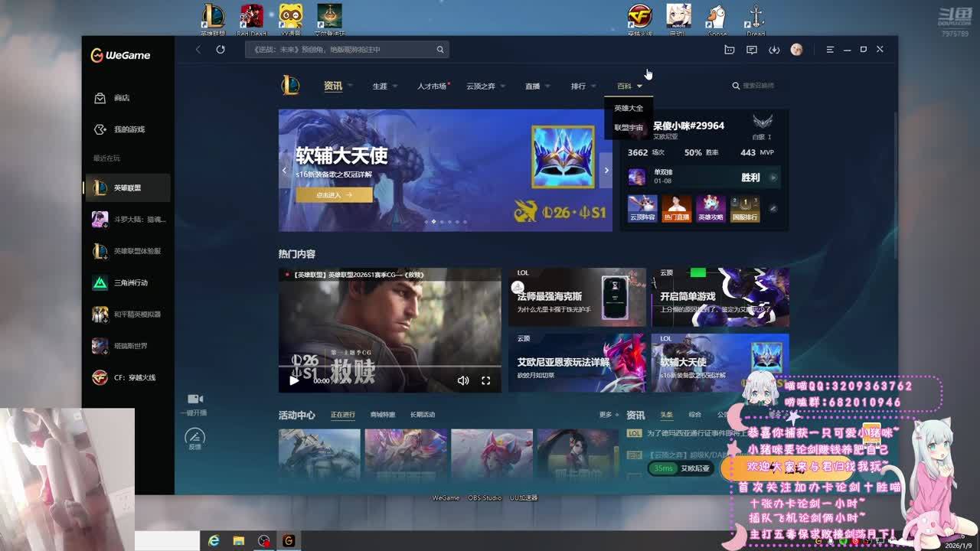Select 英雄大全 from the 百科 menu

point(629,108)
